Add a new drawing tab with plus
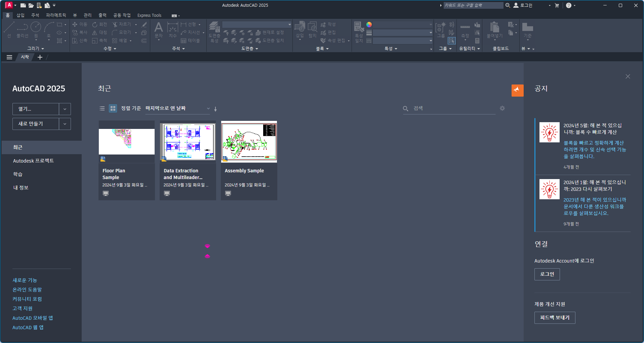The height and width of the screenshot is (343, 644). [40, 57]
